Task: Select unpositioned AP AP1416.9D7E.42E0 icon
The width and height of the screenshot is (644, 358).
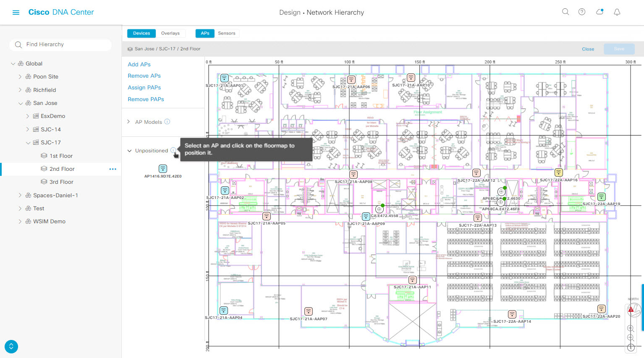Action: [163, 169]
